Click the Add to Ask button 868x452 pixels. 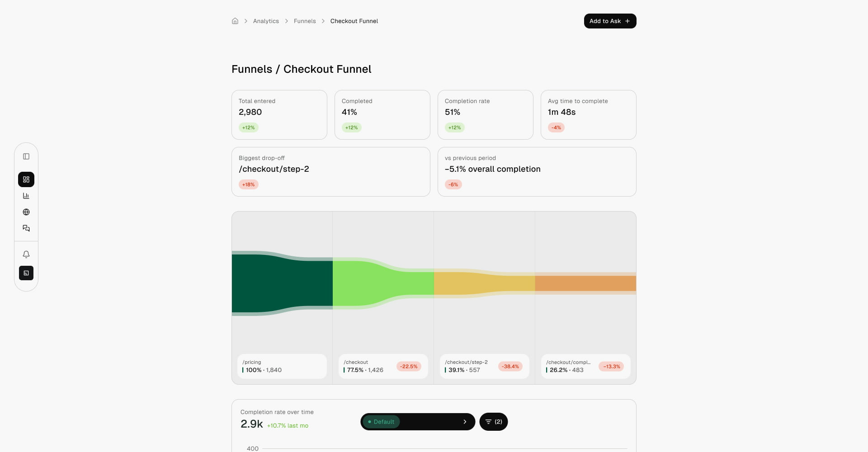pyautogui.click(x=610, y=21)
